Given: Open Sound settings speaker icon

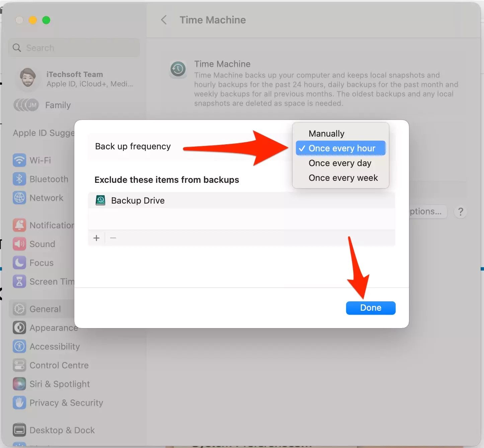Looking at the screenshot, I should click(x=19, y=244).
